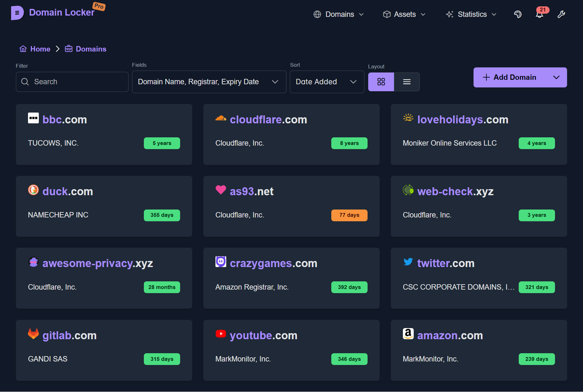Image resolution: width=583 pixels, height=392 pixels.
Task: Open the Domains menu
Action: coord(339,14)
